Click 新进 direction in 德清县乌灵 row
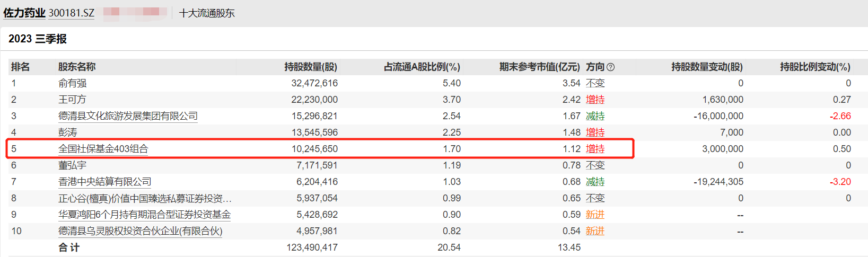Screen dimensions: 868x257 click(595, 231)
